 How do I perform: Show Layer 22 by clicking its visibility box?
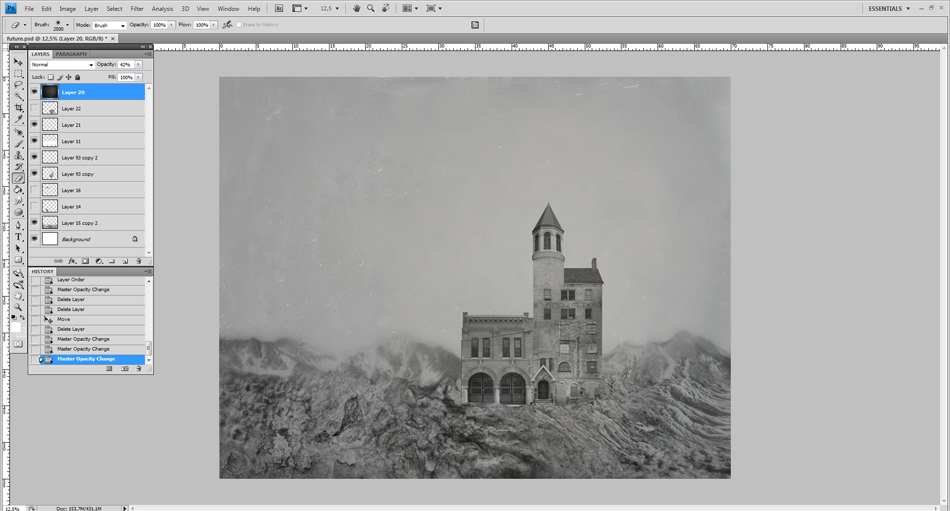point(34,109)
